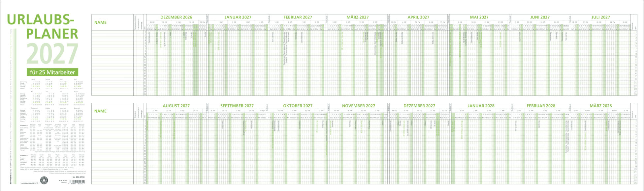Select the FEBRUAR 2027 month heading
This screenshot has height=191, width=644.
(298, 17)
